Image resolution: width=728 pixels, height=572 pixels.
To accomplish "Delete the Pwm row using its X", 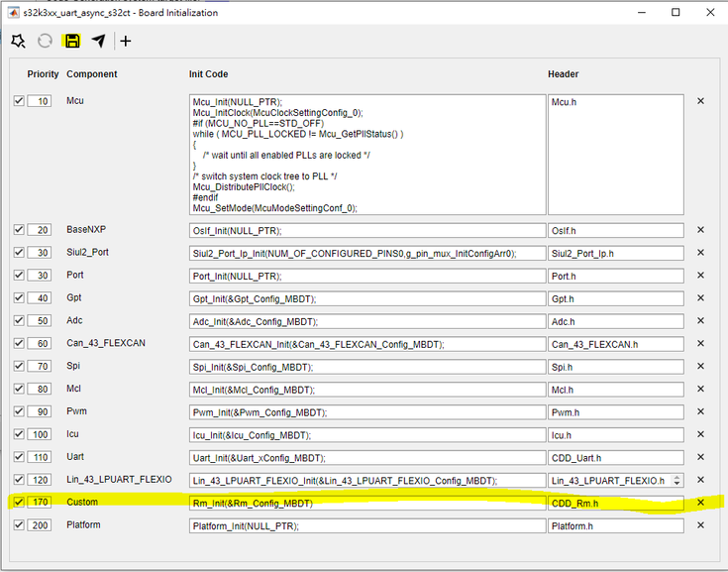I will (700, 411).
